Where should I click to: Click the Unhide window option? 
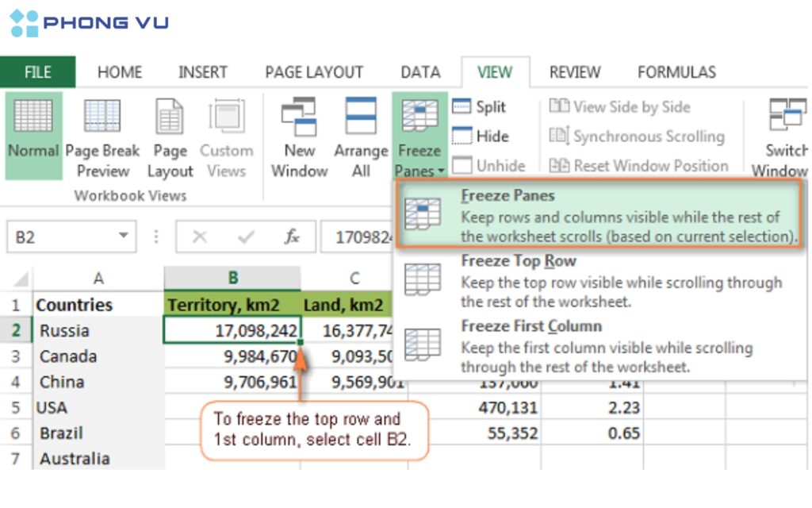(x=488, y=166)
